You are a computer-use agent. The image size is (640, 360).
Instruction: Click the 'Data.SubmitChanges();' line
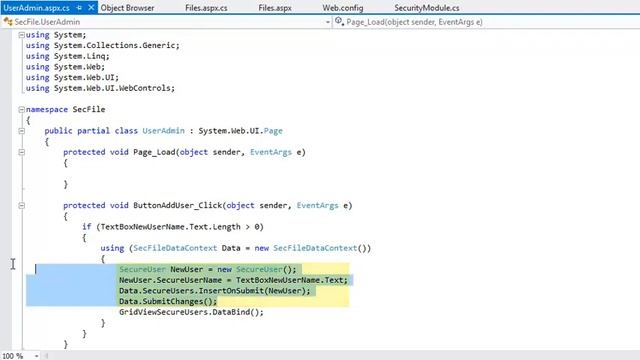(168, 301)
